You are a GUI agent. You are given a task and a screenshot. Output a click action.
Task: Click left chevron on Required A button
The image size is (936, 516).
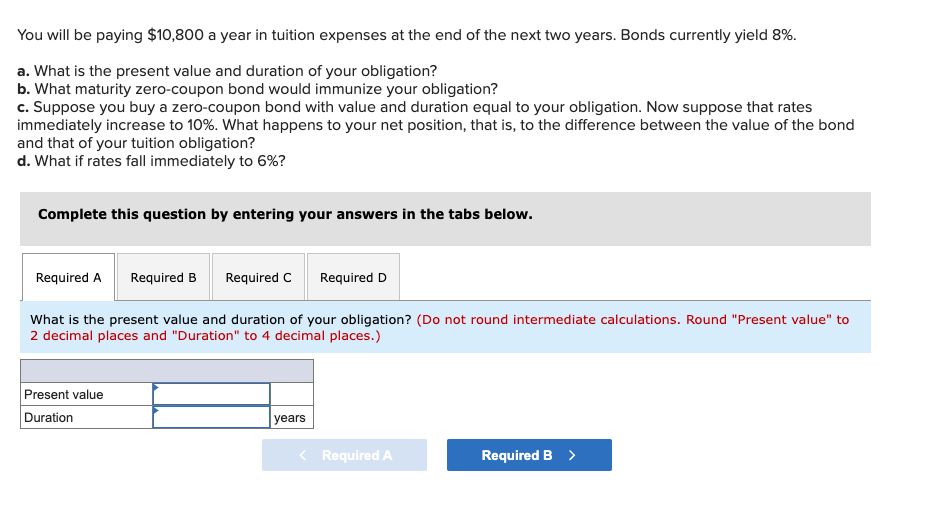[x=303, y=455]
